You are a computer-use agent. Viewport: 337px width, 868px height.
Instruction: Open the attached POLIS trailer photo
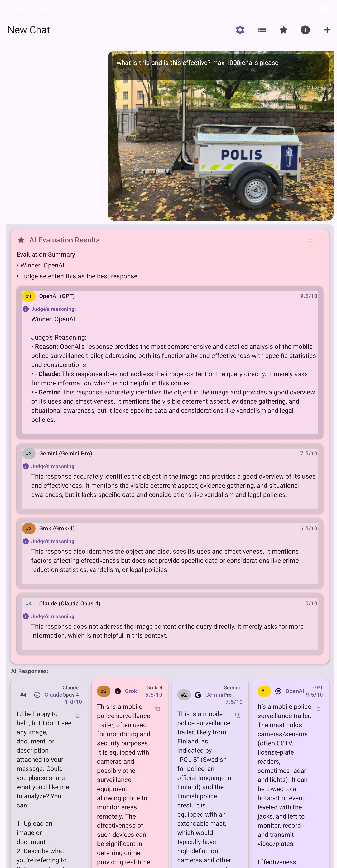coord(221,152)
